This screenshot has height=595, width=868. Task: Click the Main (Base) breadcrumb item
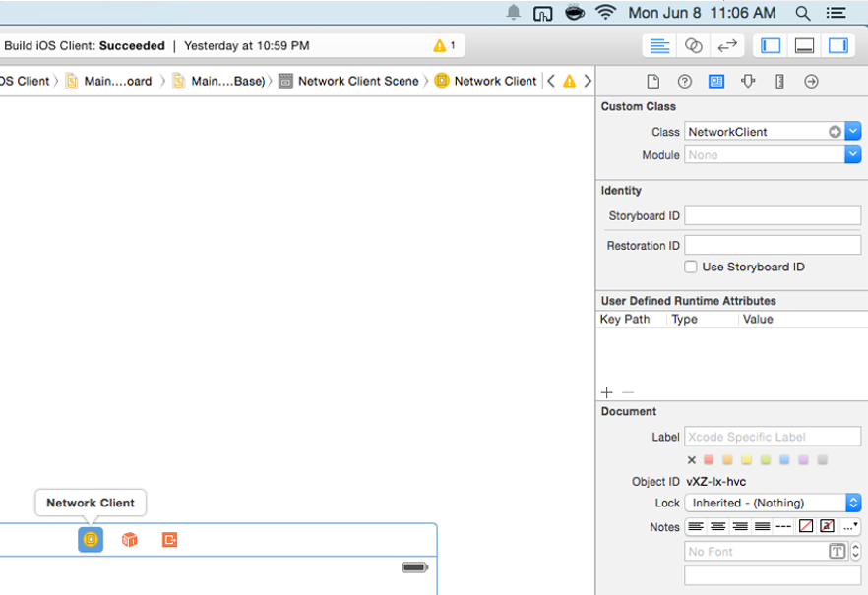(218, 81)
